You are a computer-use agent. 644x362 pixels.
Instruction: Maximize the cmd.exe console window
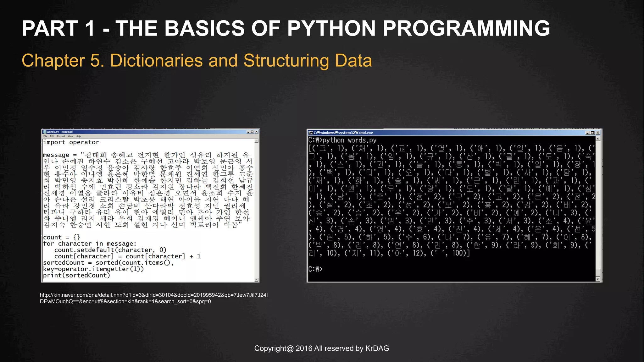(592, 133)
